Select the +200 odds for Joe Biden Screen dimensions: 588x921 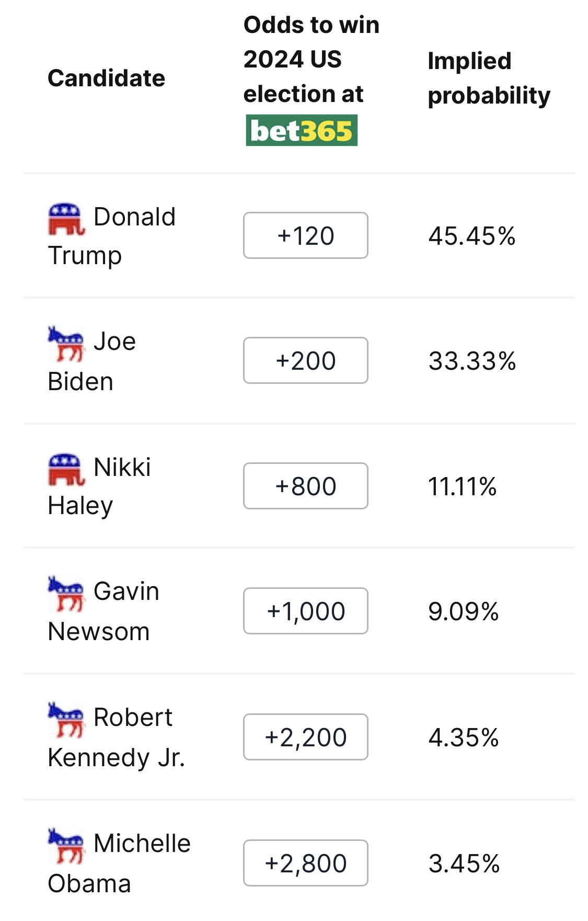(x=306, y=360)
